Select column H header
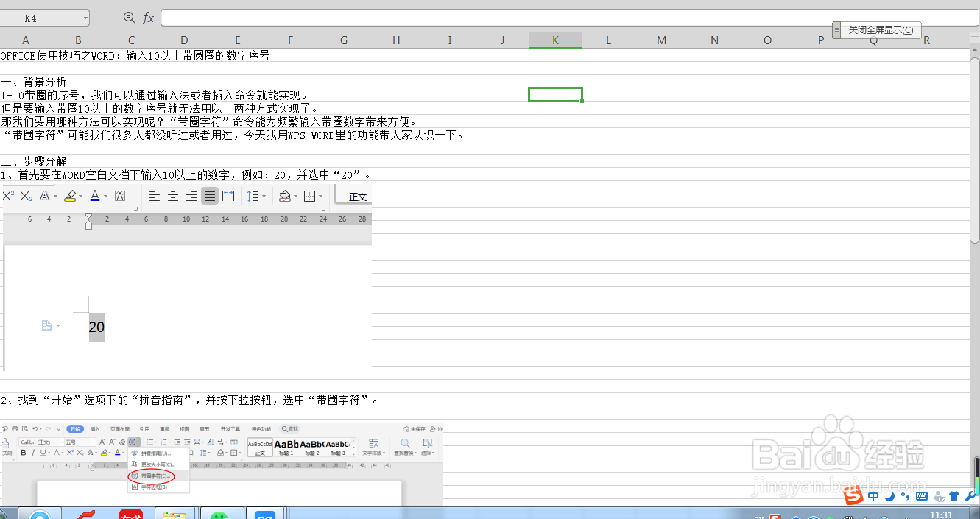 pyautogui.click(x=397, y=40)
